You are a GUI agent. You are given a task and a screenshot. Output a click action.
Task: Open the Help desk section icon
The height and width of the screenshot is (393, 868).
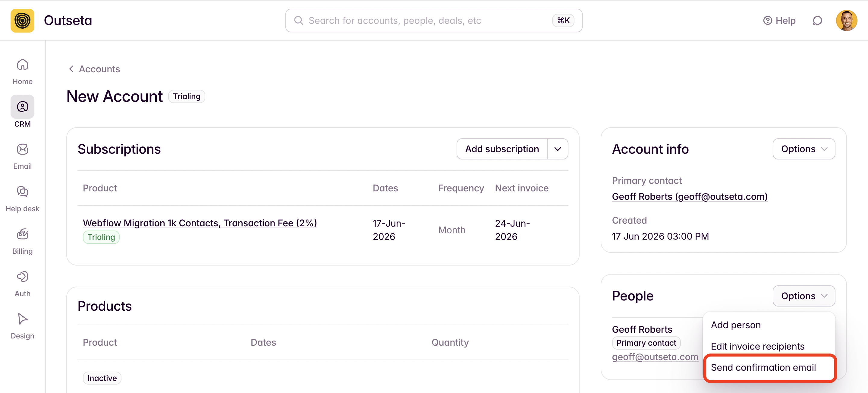coord(22,192)
